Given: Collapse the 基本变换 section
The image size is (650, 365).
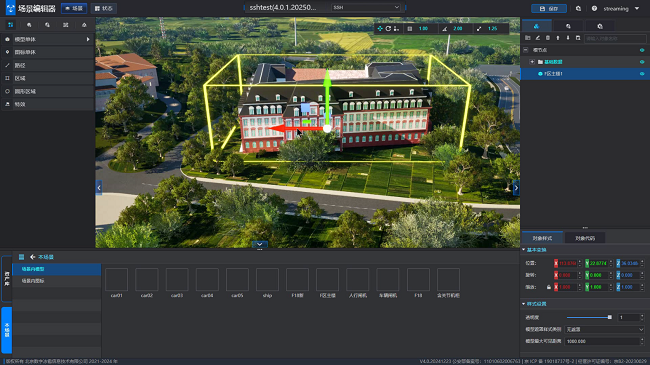Looking at the screenshot, I should pyautogui.click(x=524, y=250).
